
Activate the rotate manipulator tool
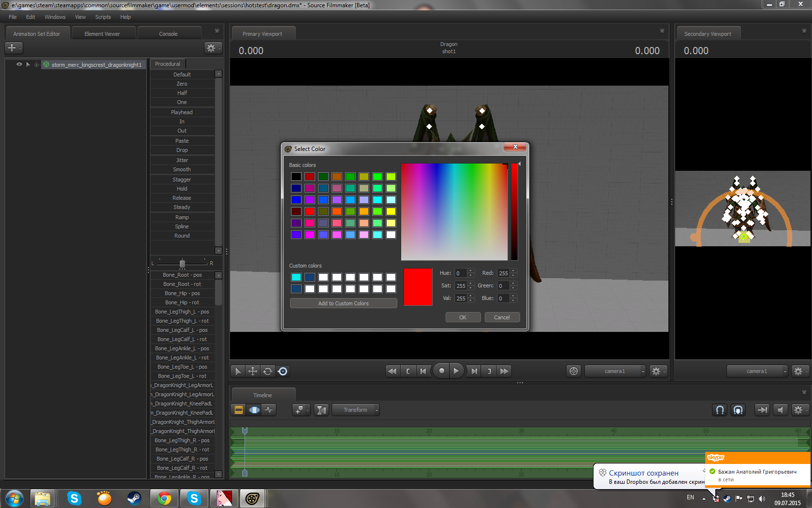tap(268, 371)
